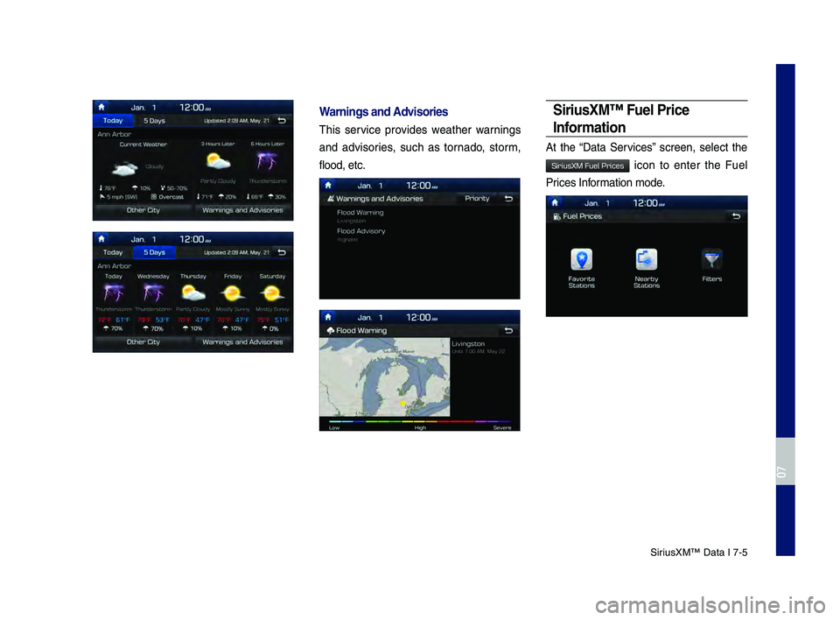Select the Today tab in 5 Days forecast screen
This screenshot has height=620, width=840.
[x=113, y=252]
